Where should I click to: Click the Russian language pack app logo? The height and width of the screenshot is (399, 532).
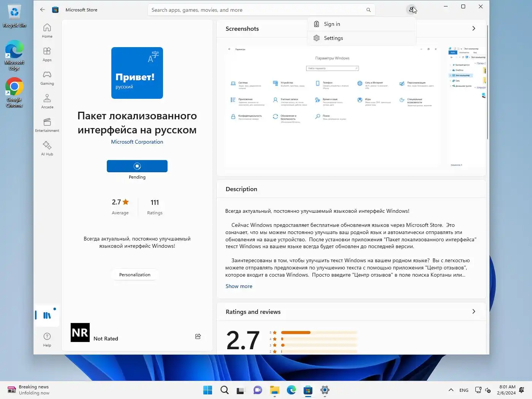point(137,73)
